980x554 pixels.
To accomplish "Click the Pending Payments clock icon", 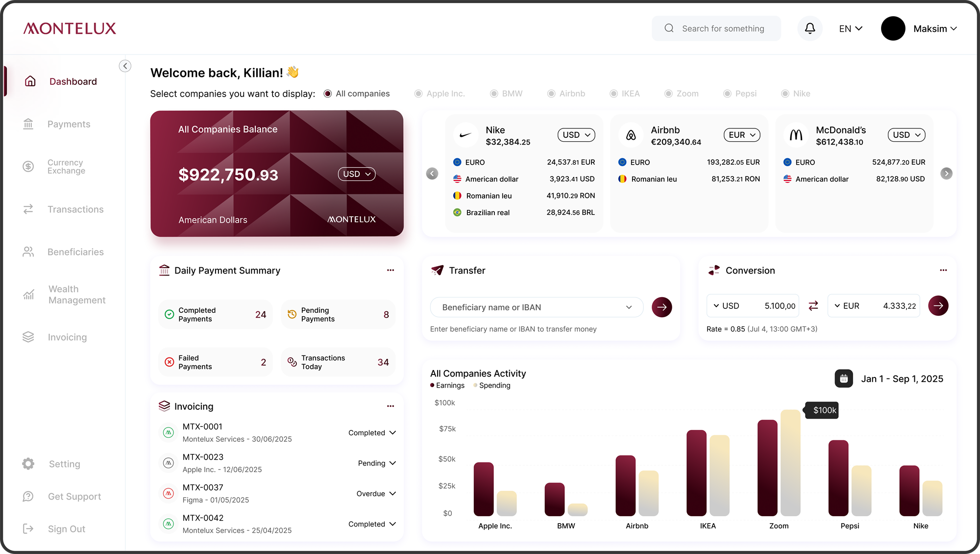I will pyautogui.click(x=292, y=314).
